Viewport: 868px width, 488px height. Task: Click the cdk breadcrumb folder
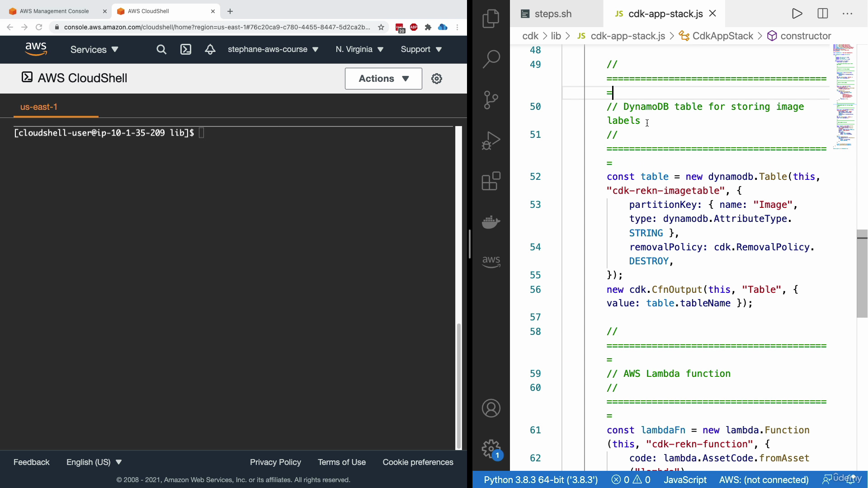pos(530,36)
